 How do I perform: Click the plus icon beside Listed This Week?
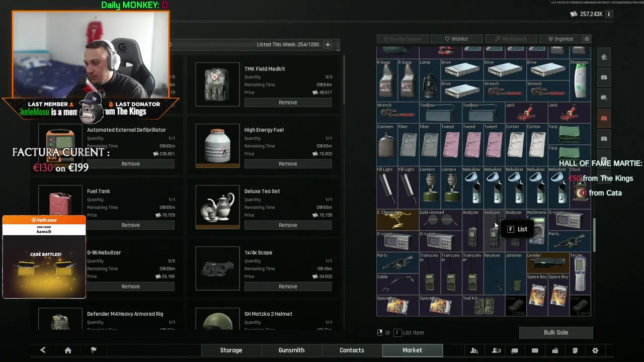tap(328, 44)
